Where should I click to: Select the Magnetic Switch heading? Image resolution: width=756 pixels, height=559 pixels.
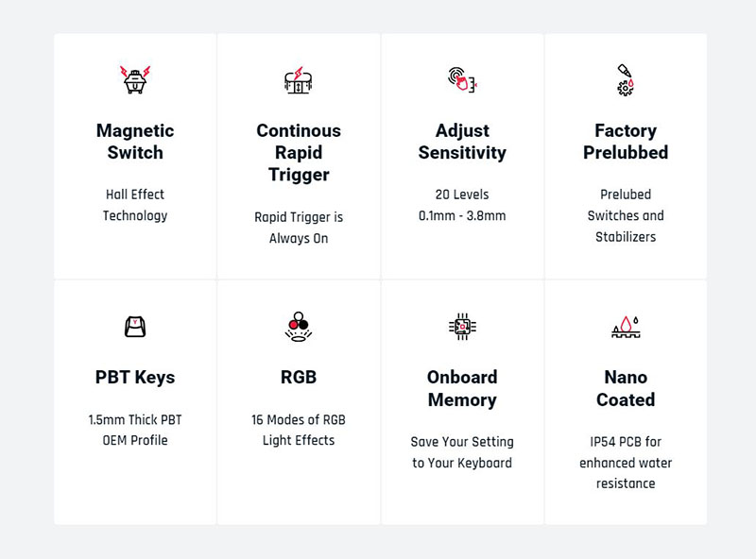coord(135,142)
